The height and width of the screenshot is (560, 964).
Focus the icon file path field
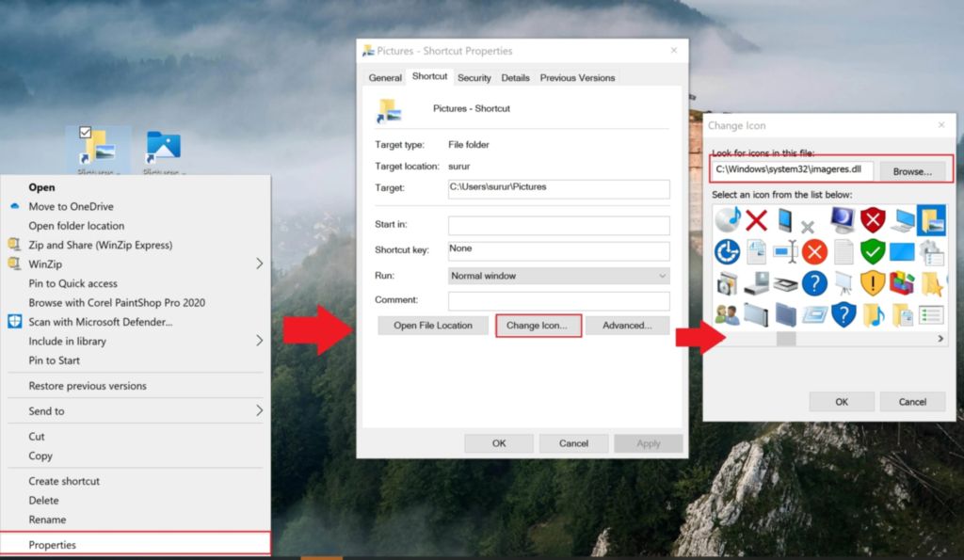793,170
